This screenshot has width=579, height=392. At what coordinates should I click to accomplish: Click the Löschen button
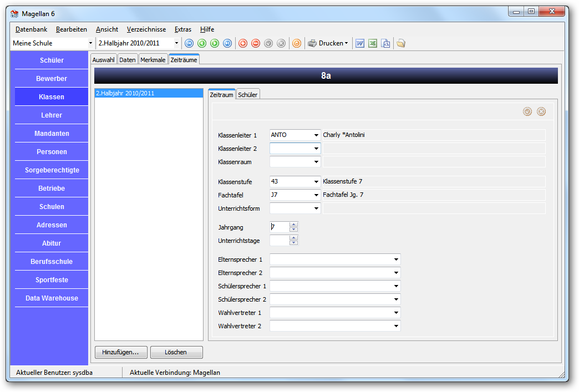click(x=176, y=352)
